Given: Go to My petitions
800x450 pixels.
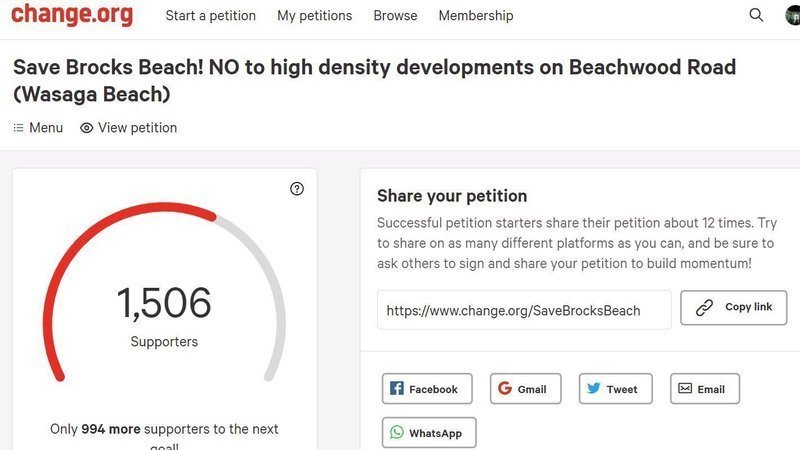Looking at the screenshot, I should pyautogui.click(x=314, y=16).
